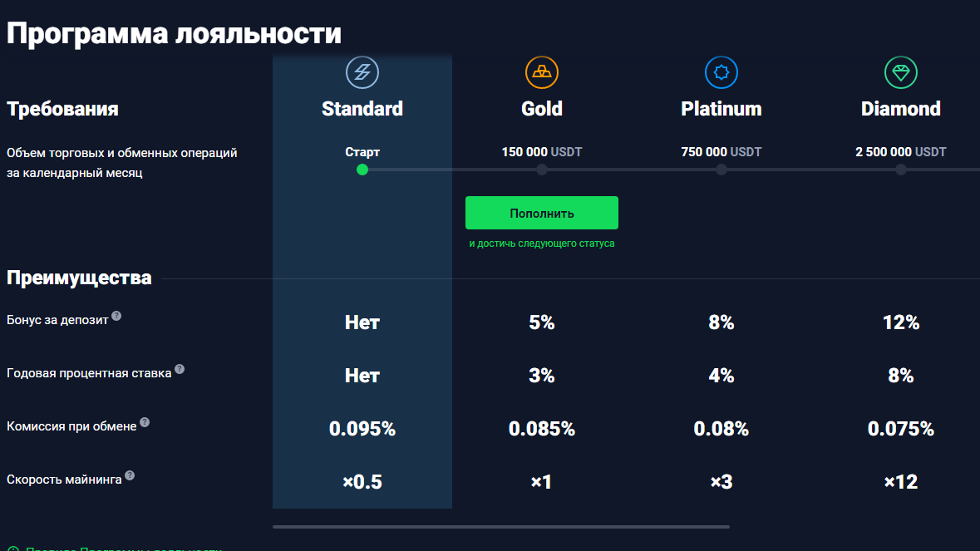Screen dimensions: 980x551
Task: Click the green Пополнить button
Action: click(x=541, y=213)
